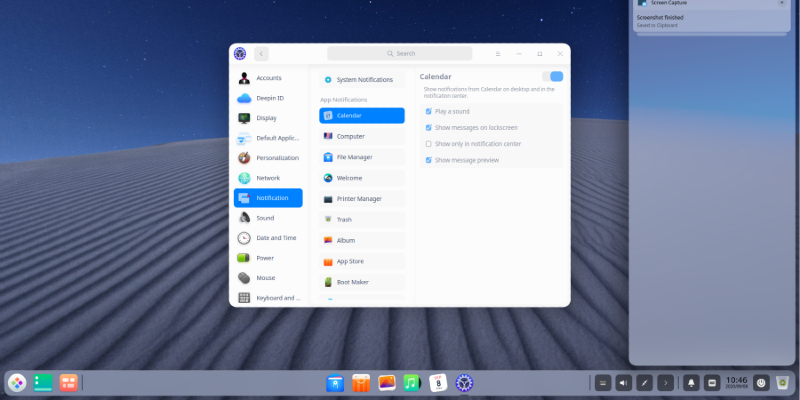The width and height of the screenshot is (800, 400).
Task: Select File Manager in the app notifications list
Action: tap(354, 157)
